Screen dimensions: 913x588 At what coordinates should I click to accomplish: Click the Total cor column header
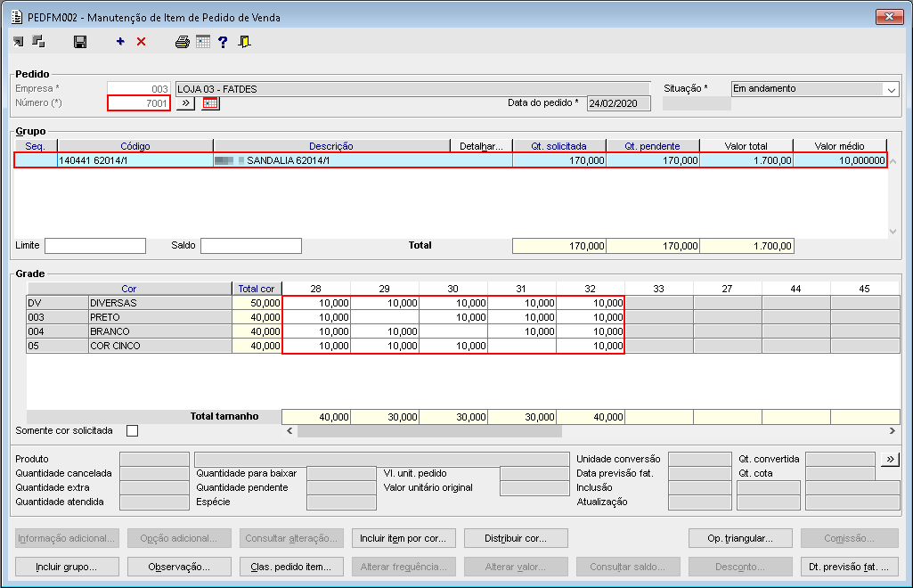[x=257, y=289]
